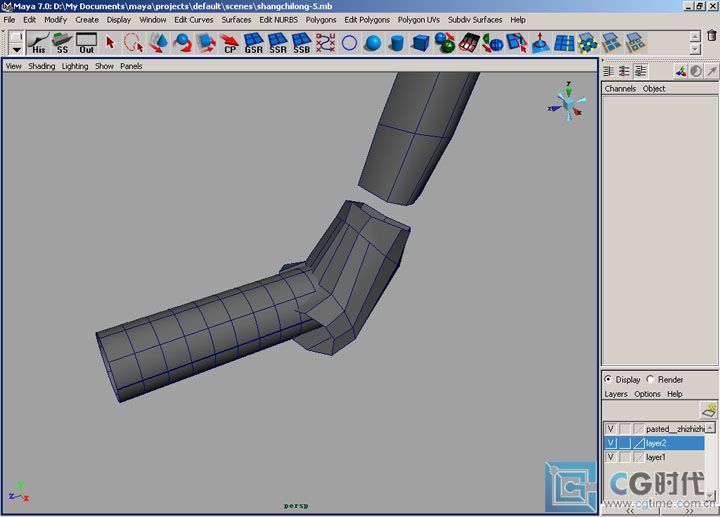Click the channel box arrow icon
The height and width of the screenshot is (517, 720).
point(711,71)
